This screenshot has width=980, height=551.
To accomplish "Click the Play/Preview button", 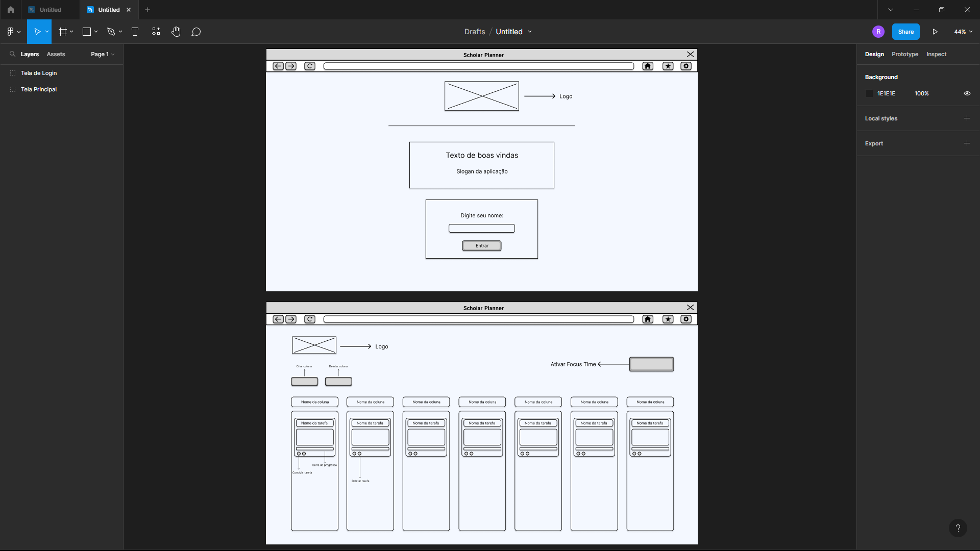I will coord(935,32).
